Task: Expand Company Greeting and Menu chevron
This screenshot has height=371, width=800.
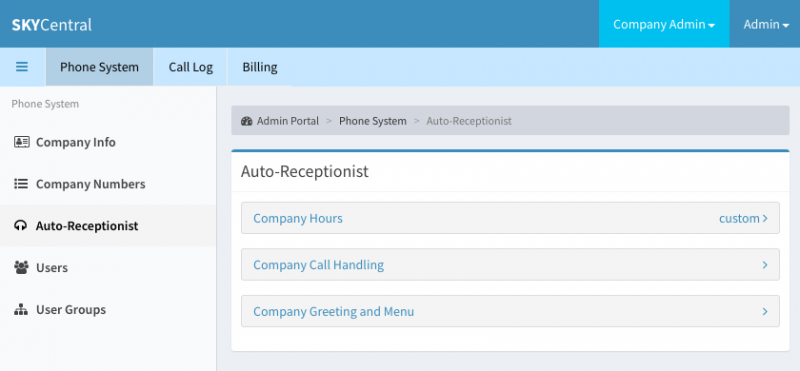Action: click(x=765, y=311)
